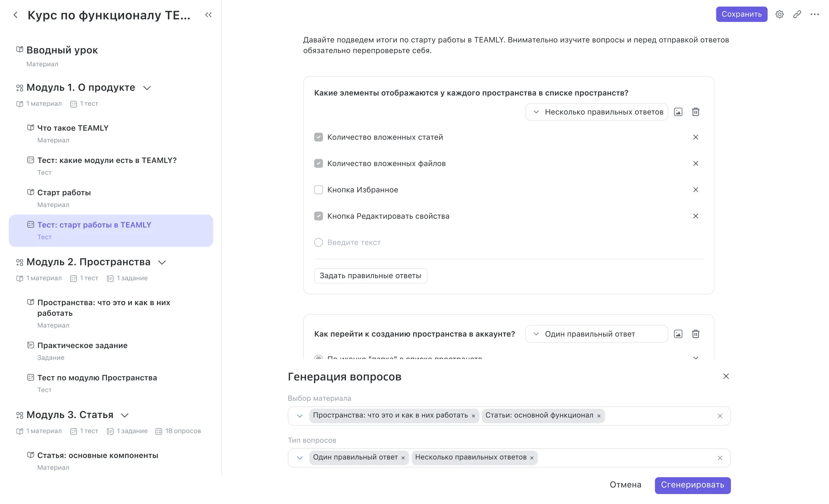The height and width of the screenshot is (504, 829).
Task: Collapse 'Модуль 2. Пространства' section
Action: pyautogui.click(x=162, y=262)
